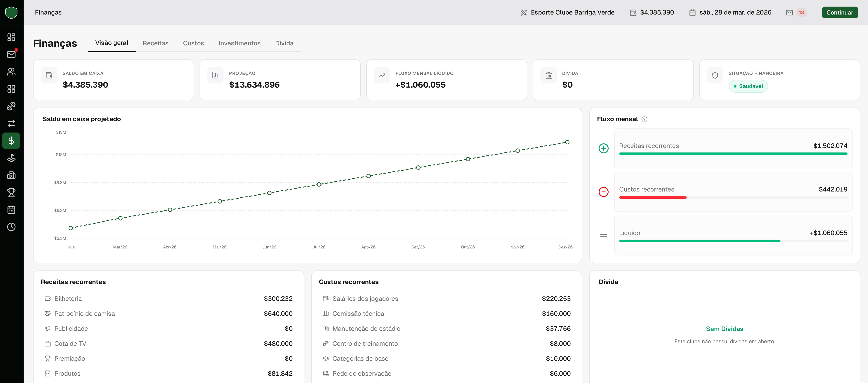This screenshot has height=383, width=868.
Task: Open the squad people icon in sidebar
Action: pos(11,71)
